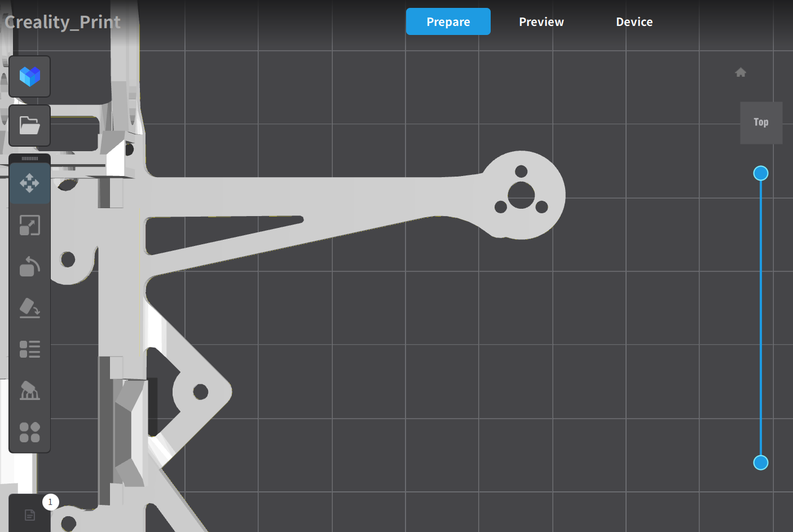Image resolution: width=793 pixels, height=532 pixels.
Task: Open the blue cube model library
Action: (30, 76)
